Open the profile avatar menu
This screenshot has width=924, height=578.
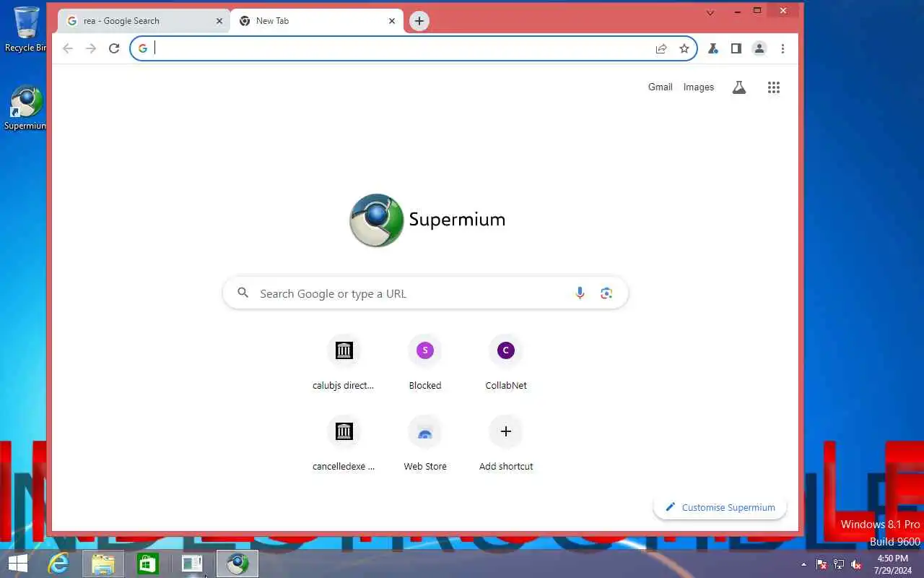[759, 48]
